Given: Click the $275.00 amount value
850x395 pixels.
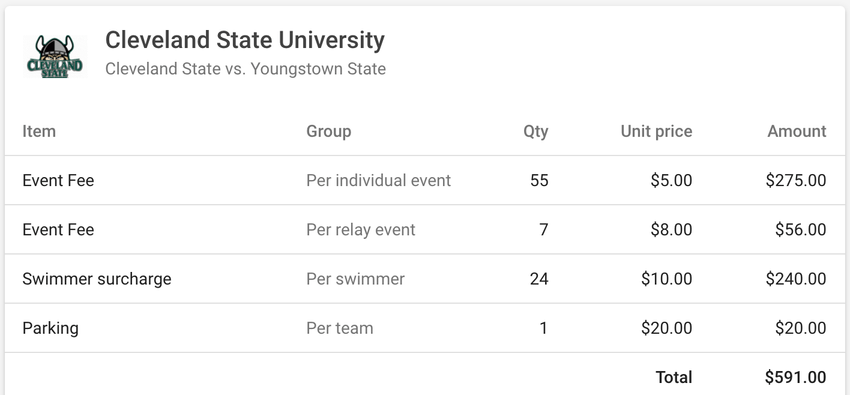Looking at the screenshot, I should point(796,180).
